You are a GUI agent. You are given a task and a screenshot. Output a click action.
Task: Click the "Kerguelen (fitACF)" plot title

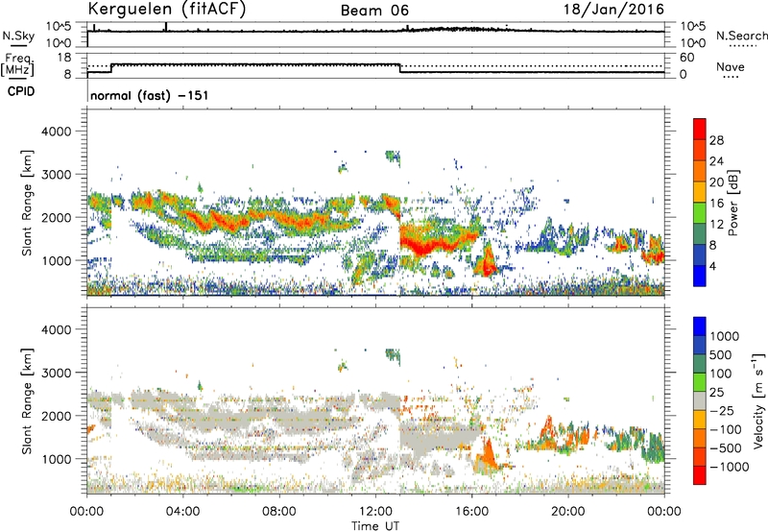166,10
